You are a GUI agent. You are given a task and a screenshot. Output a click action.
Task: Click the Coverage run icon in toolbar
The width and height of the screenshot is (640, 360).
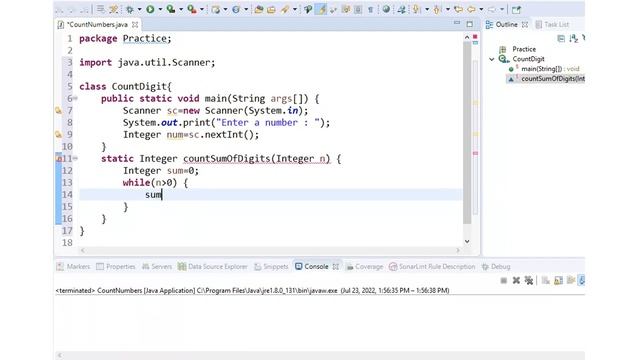point(171,9)
